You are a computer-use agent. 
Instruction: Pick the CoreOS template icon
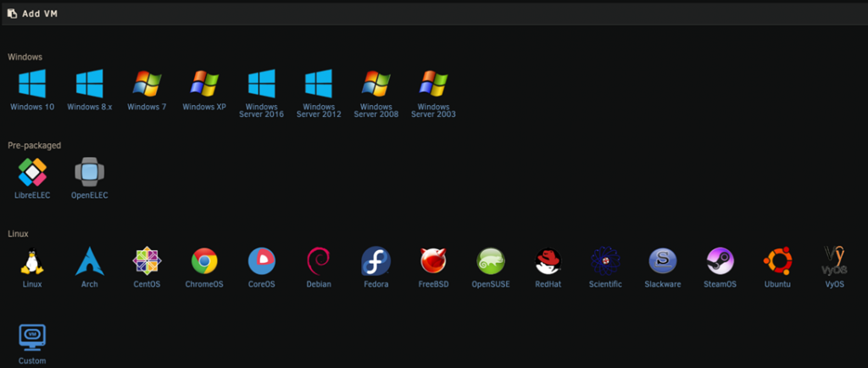(261, 261)
